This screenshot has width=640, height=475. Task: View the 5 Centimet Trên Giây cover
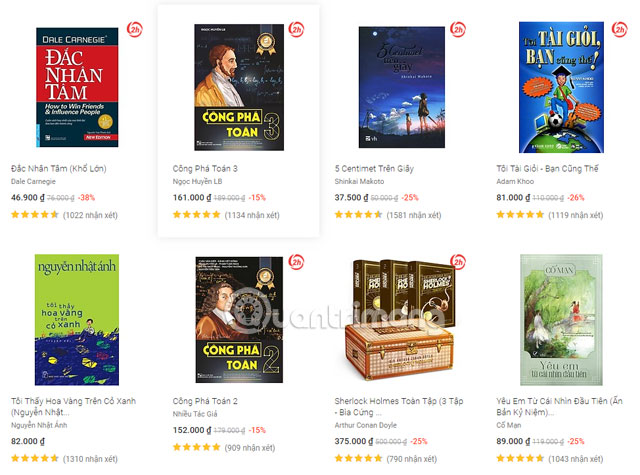(402, 87)
